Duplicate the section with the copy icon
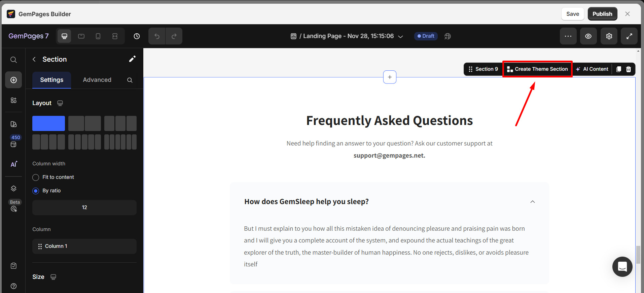This screenshot has height=293, width=644. [x=618, y=69]
